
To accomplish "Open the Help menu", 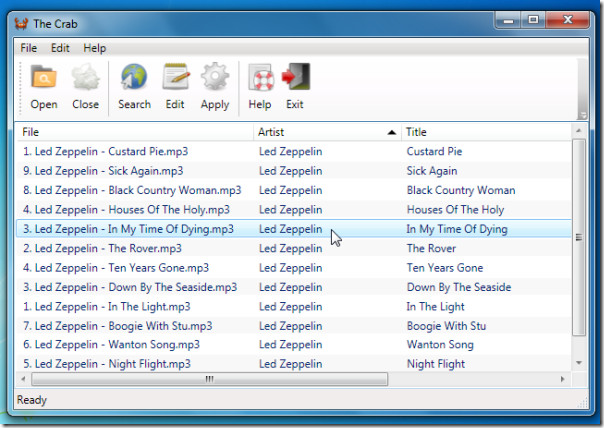I will coord(94,48).
